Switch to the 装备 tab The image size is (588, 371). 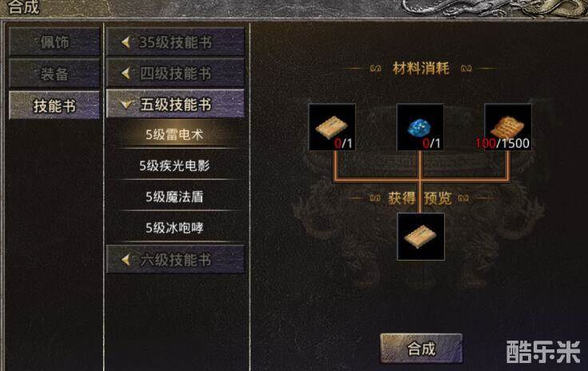(54, 74)
